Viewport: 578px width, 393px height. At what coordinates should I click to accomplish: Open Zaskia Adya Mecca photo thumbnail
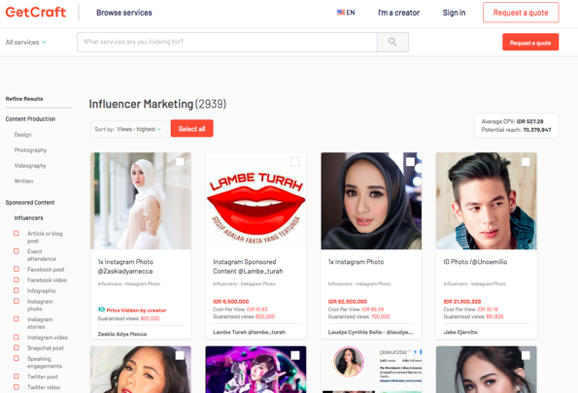(x=140, y=201)
